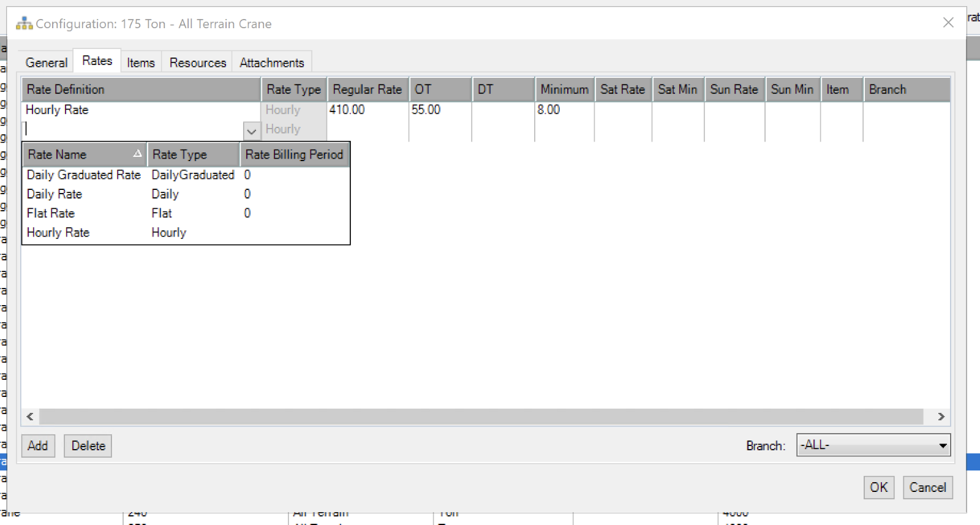Expand the Rate Definition dropdown arrow

pyautogui.click(x=251, y=130)
